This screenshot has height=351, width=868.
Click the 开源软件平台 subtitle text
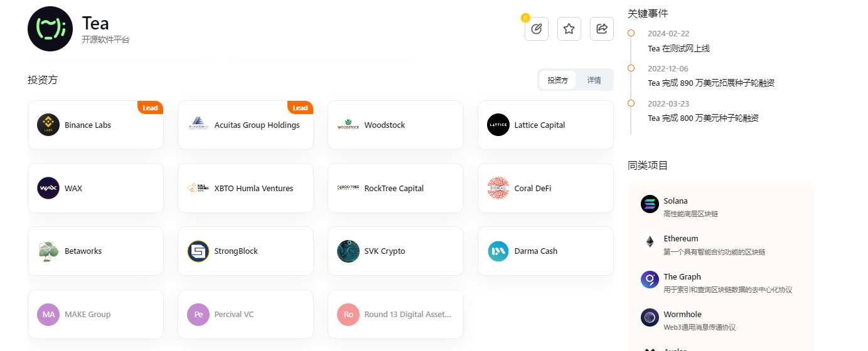[105, 39]
